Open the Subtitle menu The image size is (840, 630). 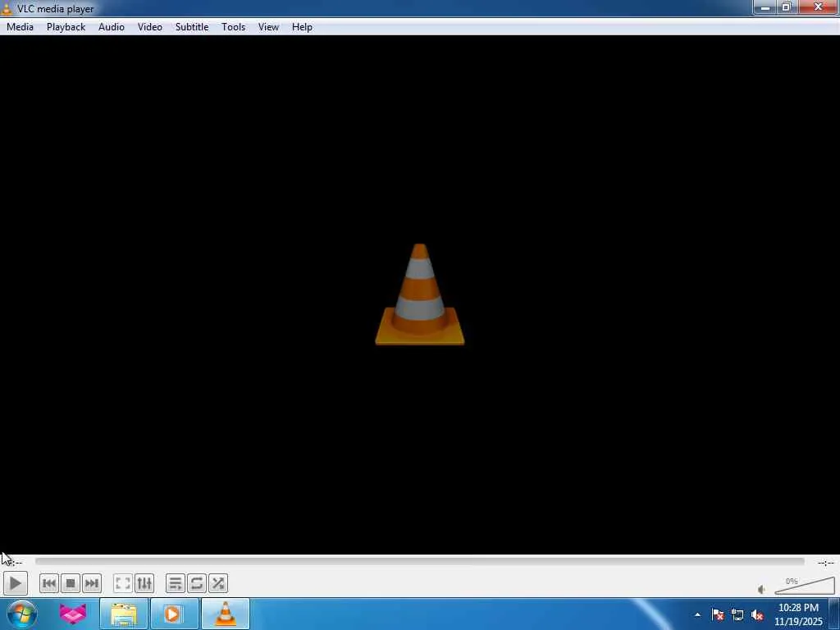192,27
